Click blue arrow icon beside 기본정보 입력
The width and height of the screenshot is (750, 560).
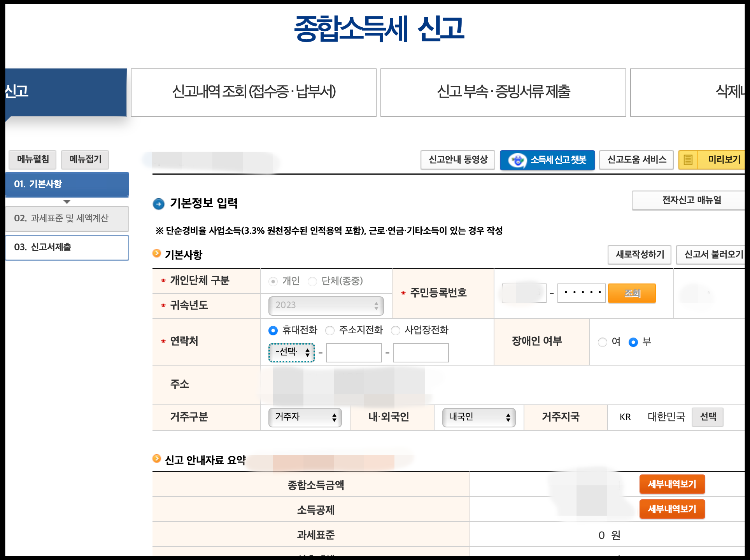click(159, 204)
